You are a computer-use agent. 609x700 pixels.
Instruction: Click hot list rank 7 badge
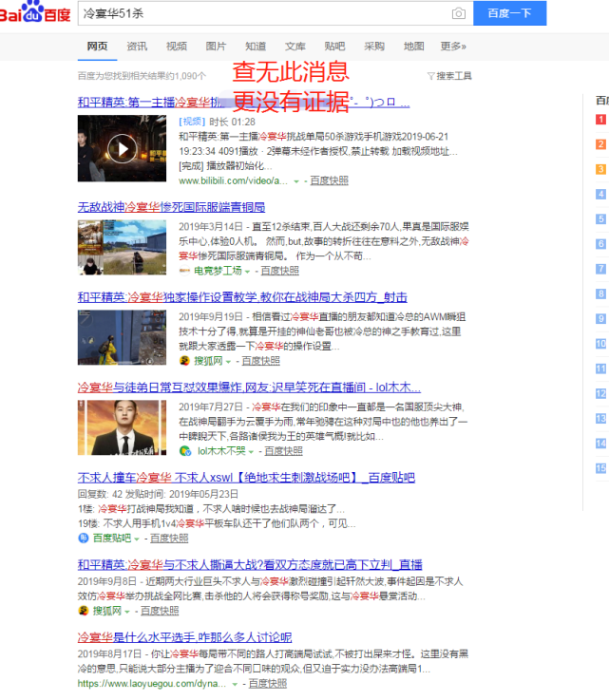click(x=601, y=269)
